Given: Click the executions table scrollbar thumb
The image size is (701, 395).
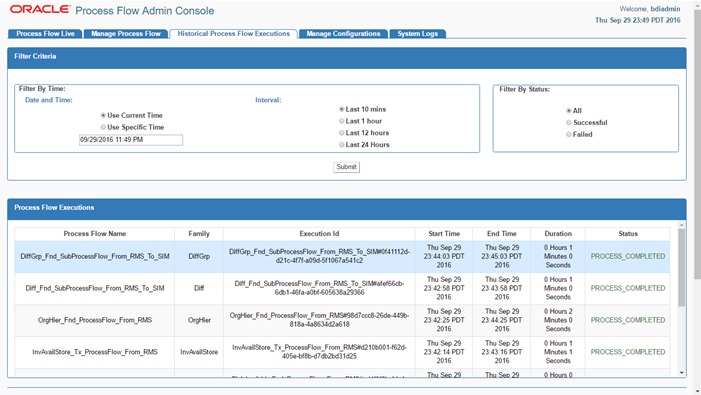Looking at the screenshot, I should tap(681, 268).
